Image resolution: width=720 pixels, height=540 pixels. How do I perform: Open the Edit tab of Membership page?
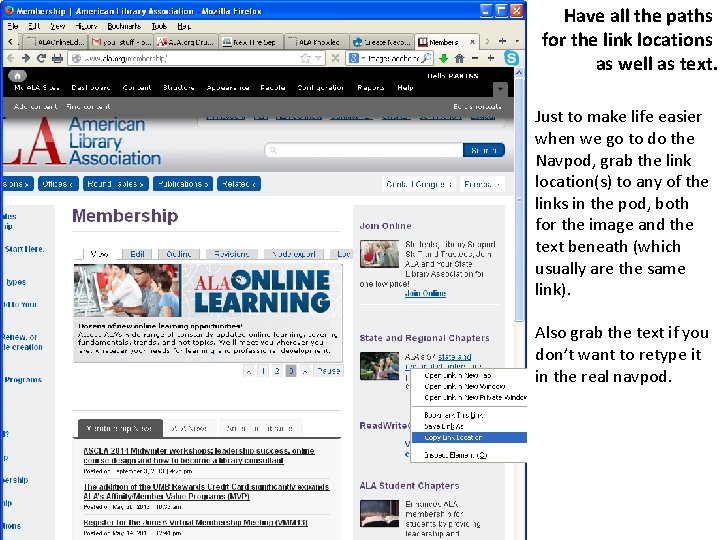coord(137,254)
